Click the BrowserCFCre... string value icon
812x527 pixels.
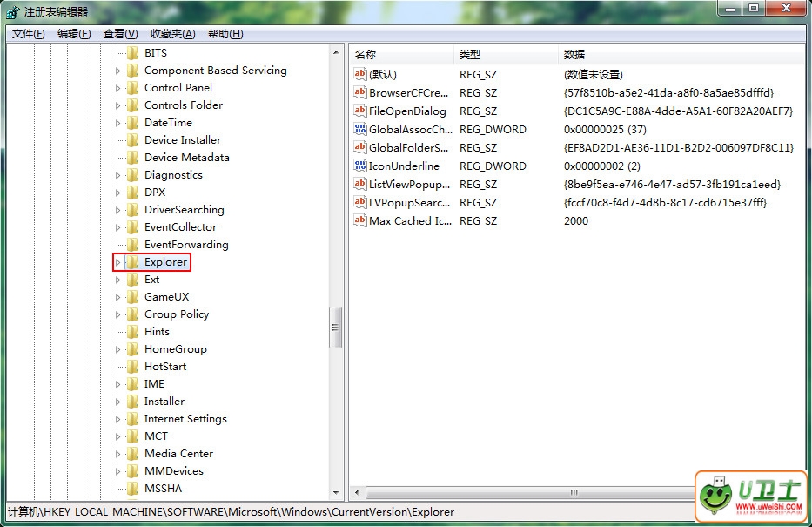coord(360,92)
